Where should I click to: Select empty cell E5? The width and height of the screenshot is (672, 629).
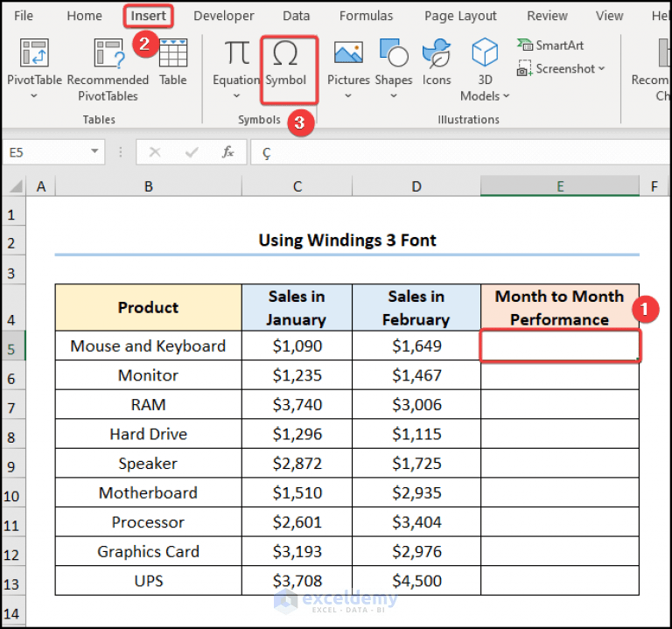tap(560, 346)
